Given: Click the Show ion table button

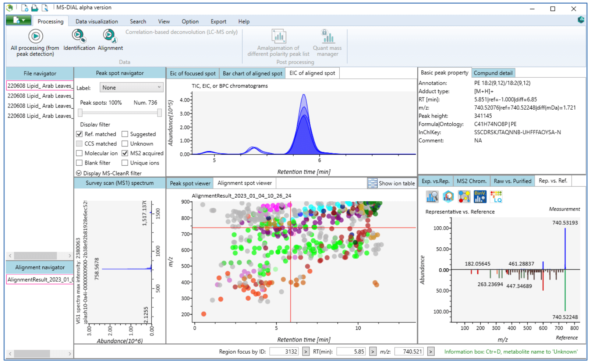Looking at the screenshot, I should [x=392, y=183].
